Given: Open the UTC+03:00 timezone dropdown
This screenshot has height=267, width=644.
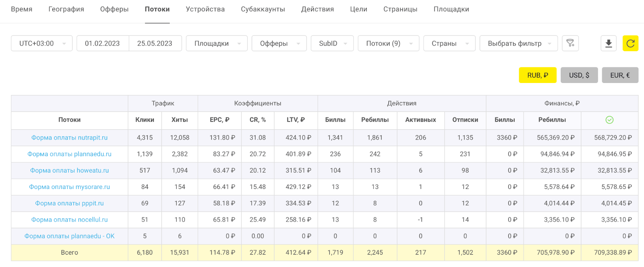Looking at the screenshot, I should point(42,43).
